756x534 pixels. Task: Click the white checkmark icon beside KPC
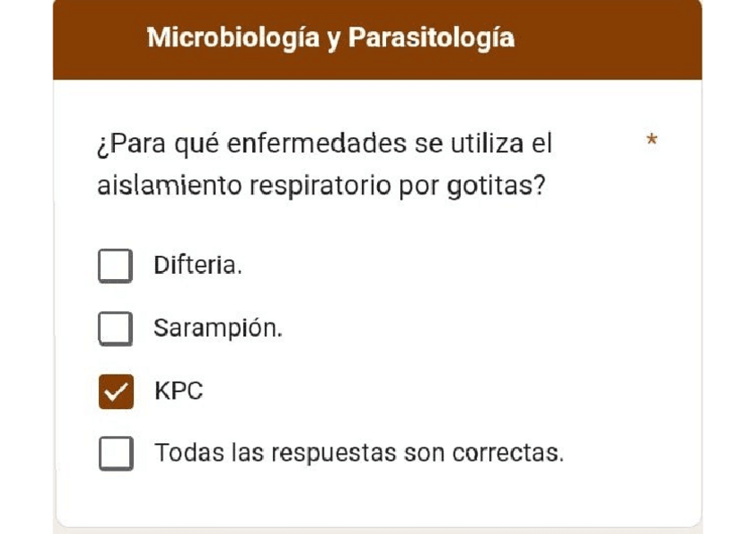point(115,391)
